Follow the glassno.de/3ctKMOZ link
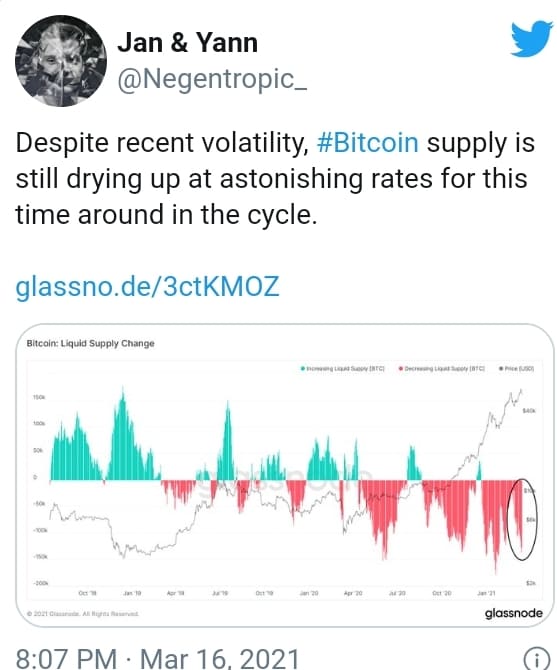This screenshot has height=670, width=557. [x=147, y=286]
